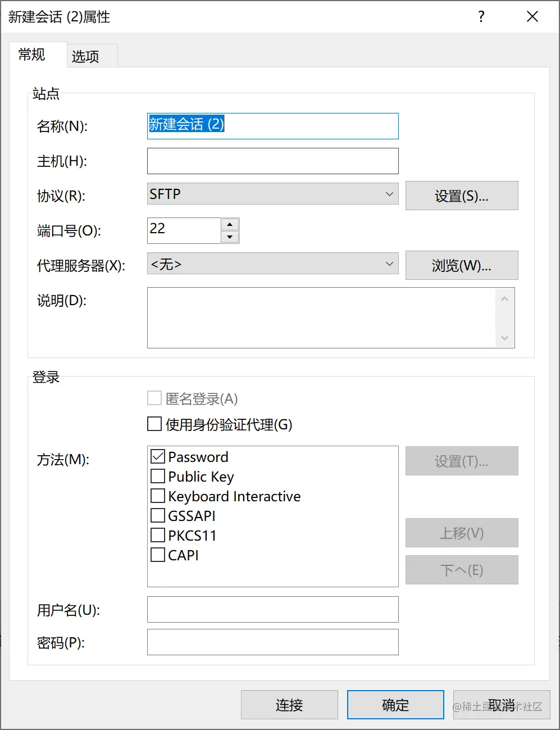The image size is (560, 730).
Task: Focus the 用户名 username field
Action: (x=272, y=610)
